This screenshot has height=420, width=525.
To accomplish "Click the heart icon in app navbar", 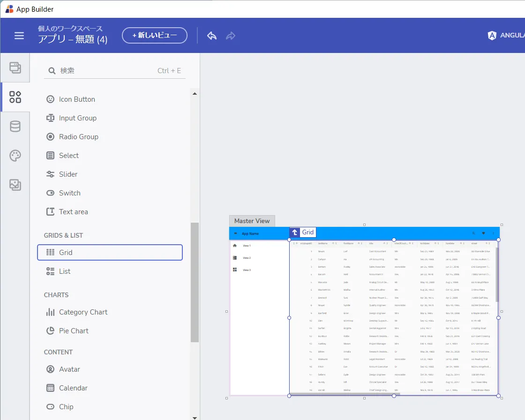I will click(483, 233).
